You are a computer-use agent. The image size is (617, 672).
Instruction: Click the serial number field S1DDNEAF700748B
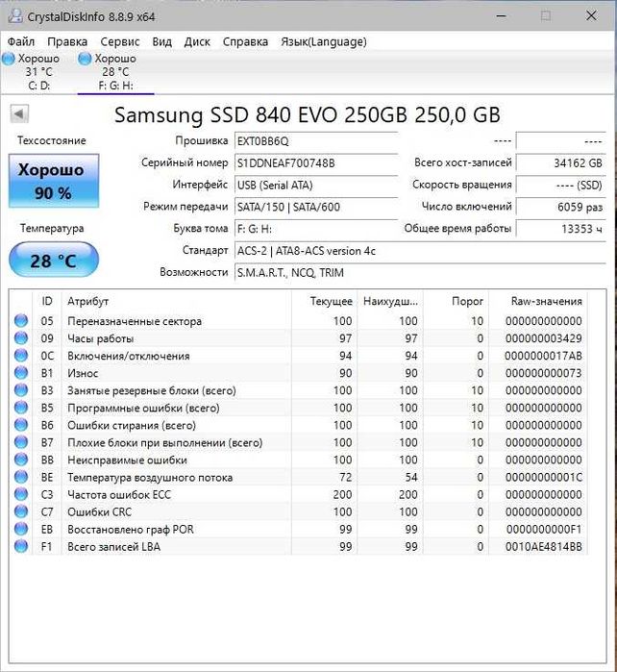[316, 162]
